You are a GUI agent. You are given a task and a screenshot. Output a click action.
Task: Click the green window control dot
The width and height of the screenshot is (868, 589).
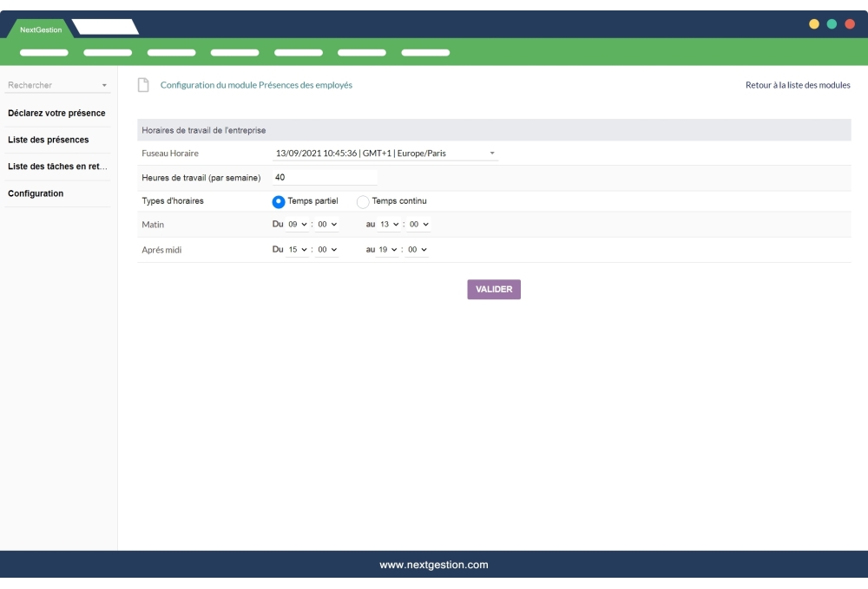832,24
